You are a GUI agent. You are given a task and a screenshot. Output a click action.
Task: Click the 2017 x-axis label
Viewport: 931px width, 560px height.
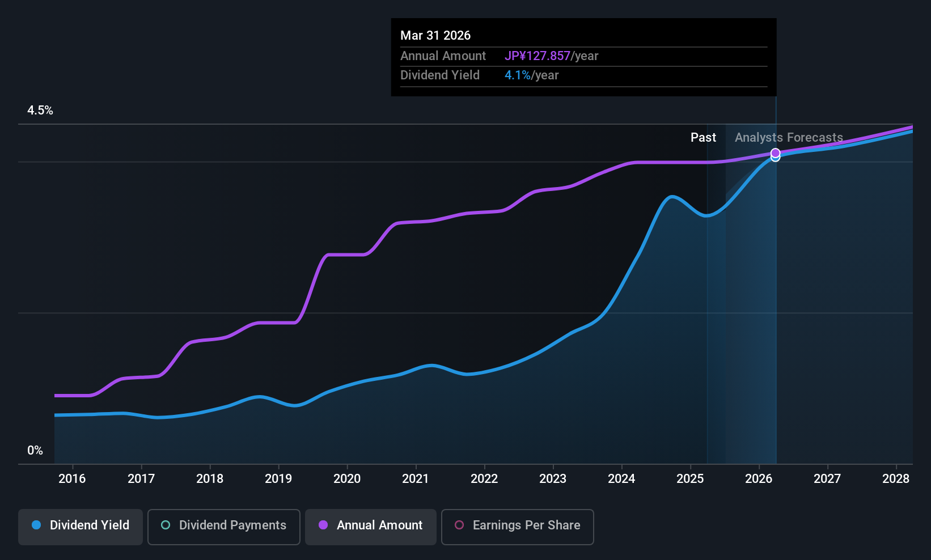click(x=141, y=479)
